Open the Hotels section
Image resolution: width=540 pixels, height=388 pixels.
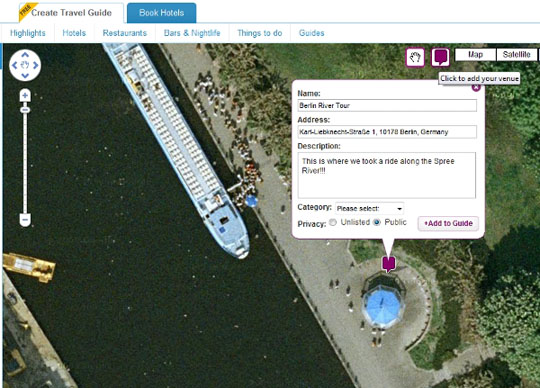click(74, 33)
